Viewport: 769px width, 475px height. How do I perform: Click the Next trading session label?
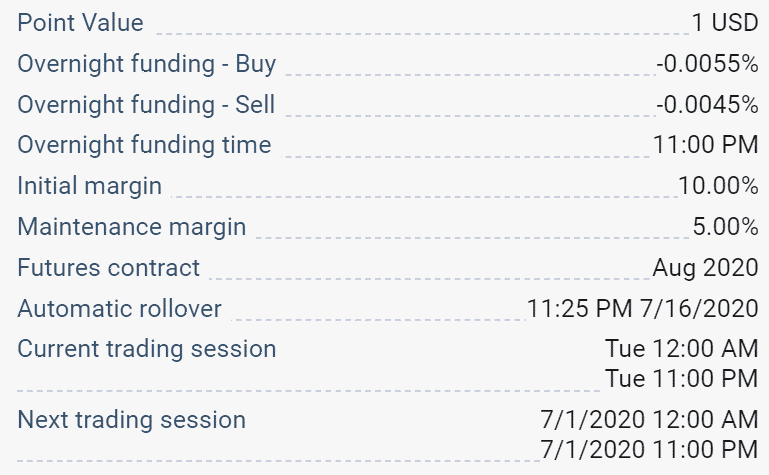[x=131, y=420]
